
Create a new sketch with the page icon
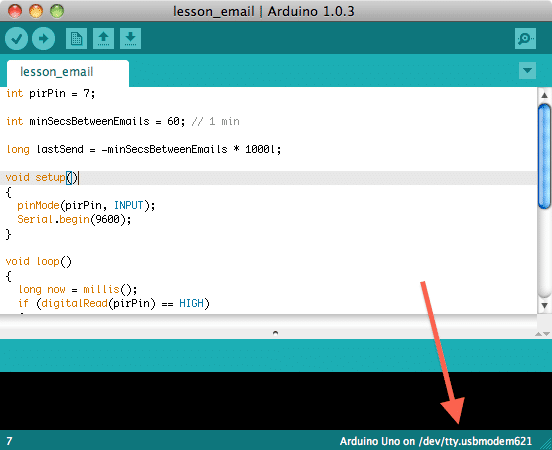[x=76, y=38]
